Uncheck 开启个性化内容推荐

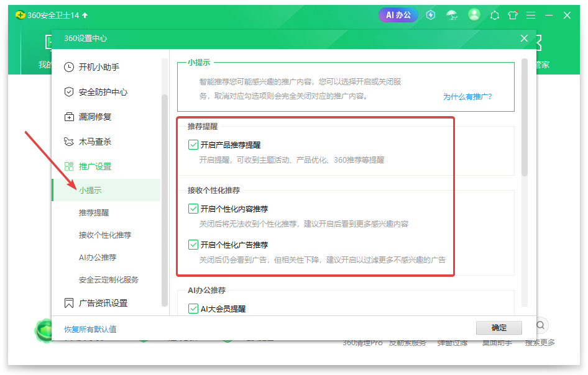tap(193, 209)
